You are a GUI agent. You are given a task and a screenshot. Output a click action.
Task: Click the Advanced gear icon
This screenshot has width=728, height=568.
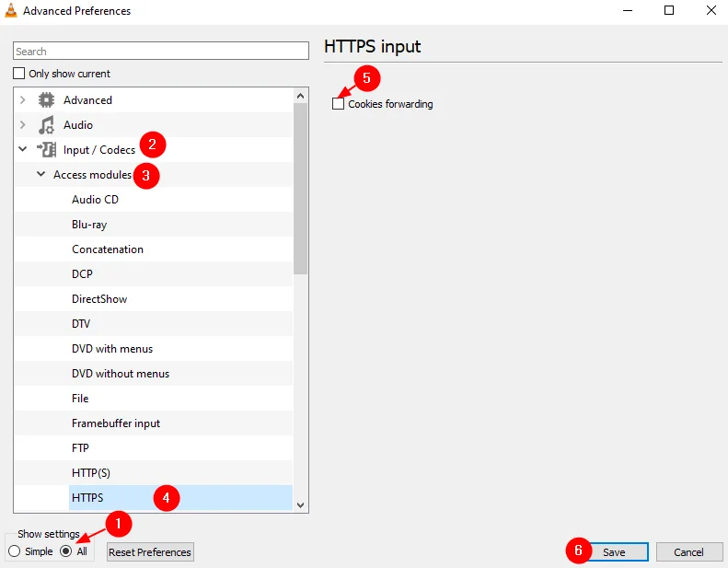46,99
